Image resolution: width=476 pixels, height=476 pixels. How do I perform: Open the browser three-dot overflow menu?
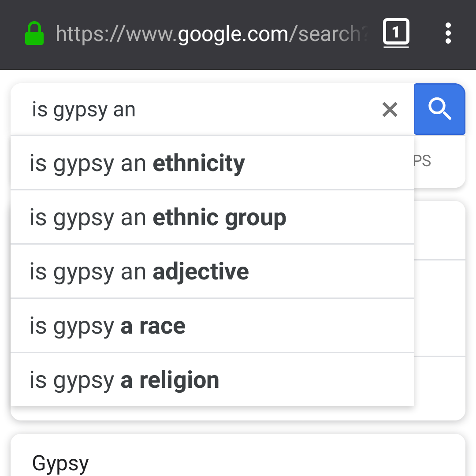point(448,33)
